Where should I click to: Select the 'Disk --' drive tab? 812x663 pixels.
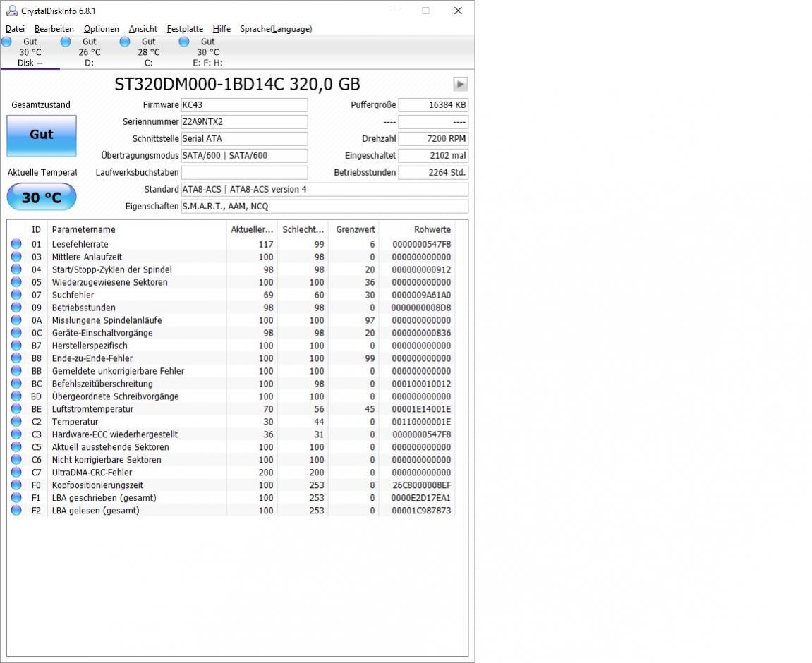[30, 52]
